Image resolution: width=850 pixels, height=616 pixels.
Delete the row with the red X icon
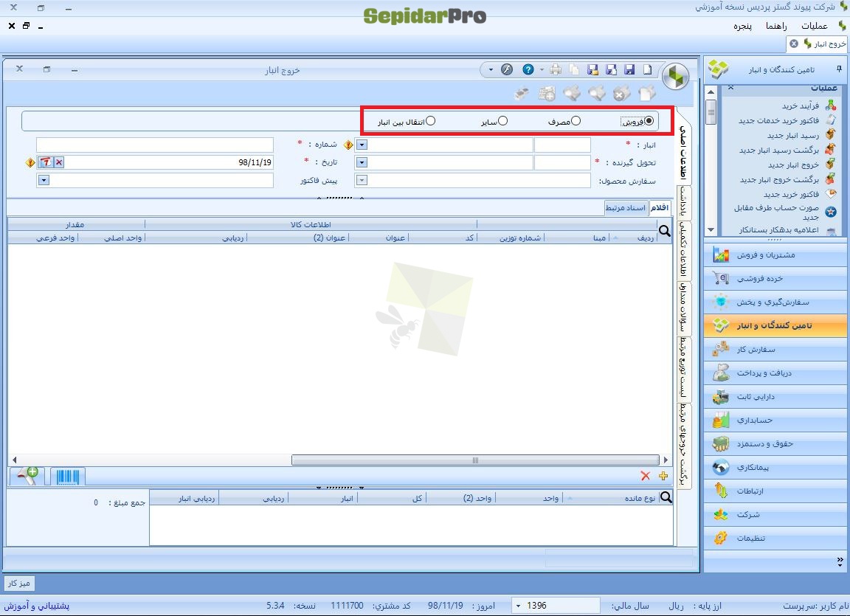point(645,476)
